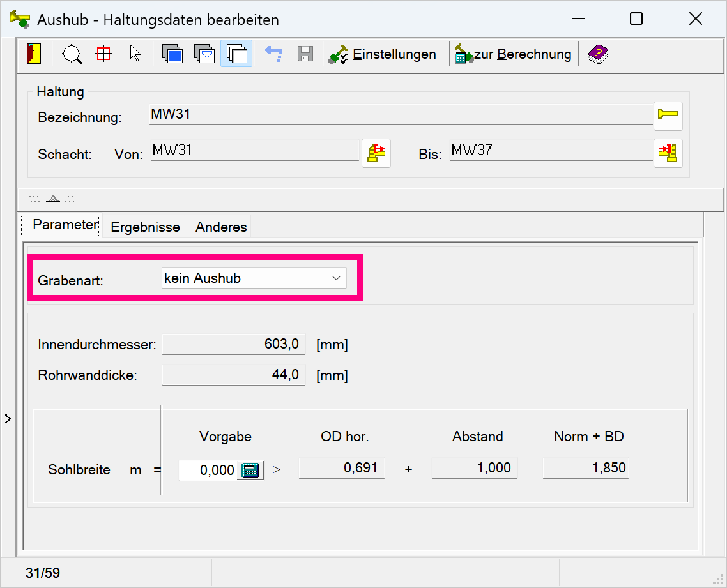The image size is (727, 588).
Task: Open the Grabenart dropdown
Action: pyautogui.click(x=254, y=278)
